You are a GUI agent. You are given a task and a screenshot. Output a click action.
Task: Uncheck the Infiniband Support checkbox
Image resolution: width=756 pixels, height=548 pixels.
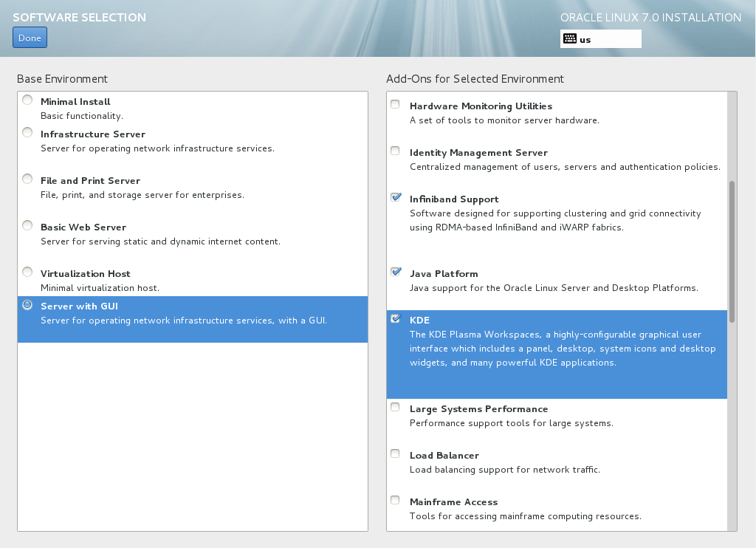coord(396,196)
